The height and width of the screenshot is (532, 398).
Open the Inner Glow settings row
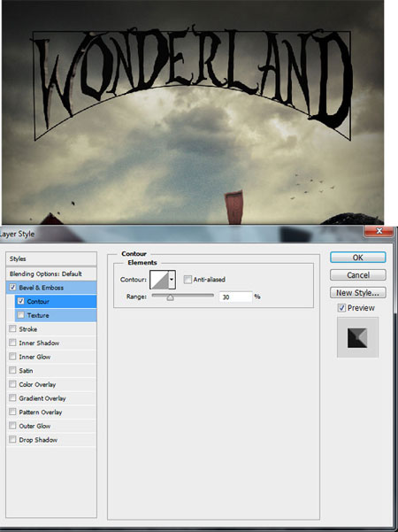click(x=51, y=357)
